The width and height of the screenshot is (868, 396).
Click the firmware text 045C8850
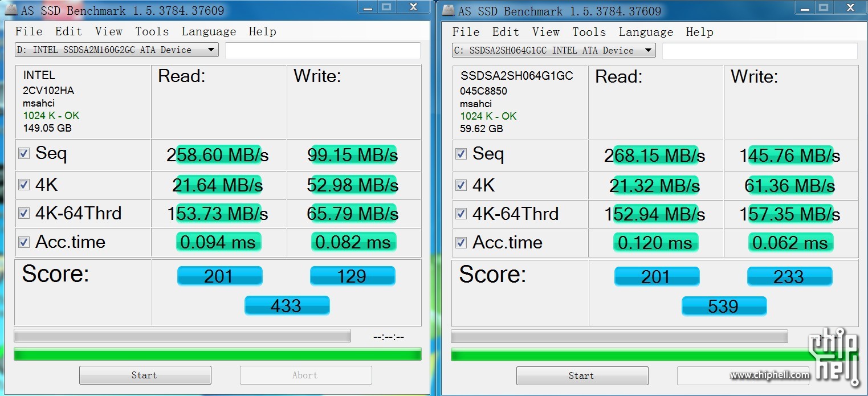tap(483, 91)
